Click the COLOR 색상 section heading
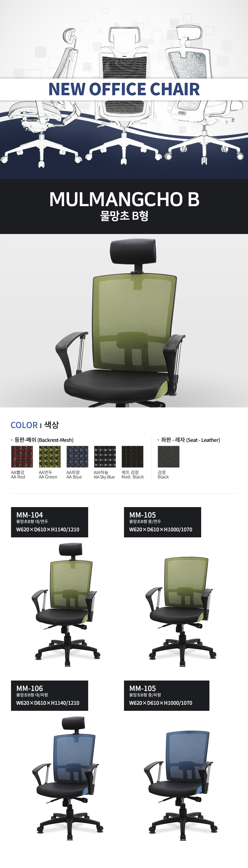 35,425
